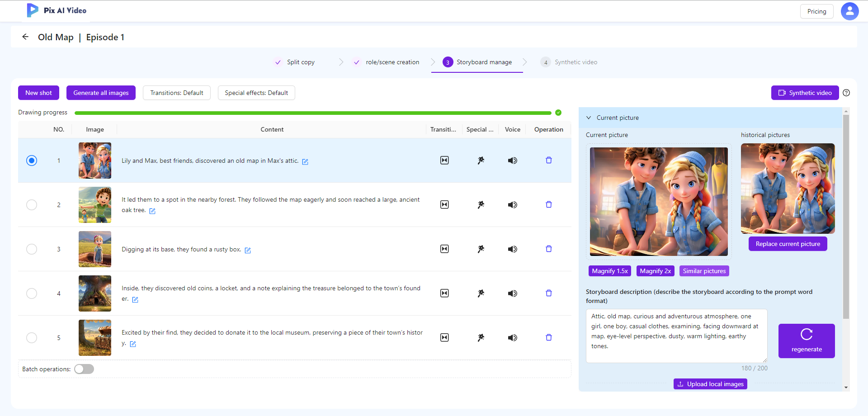Delete shot 5 with trash icon

click(549, 337)
